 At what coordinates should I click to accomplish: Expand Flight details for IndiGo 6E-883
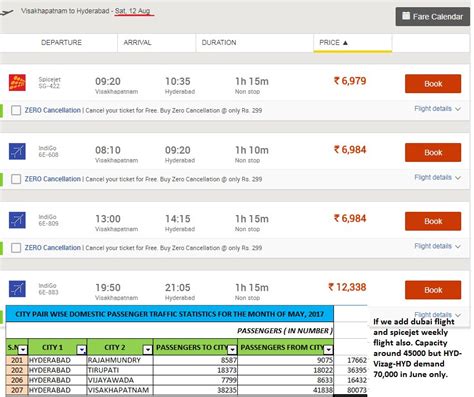pyautogui.click(x=437, y=314)
